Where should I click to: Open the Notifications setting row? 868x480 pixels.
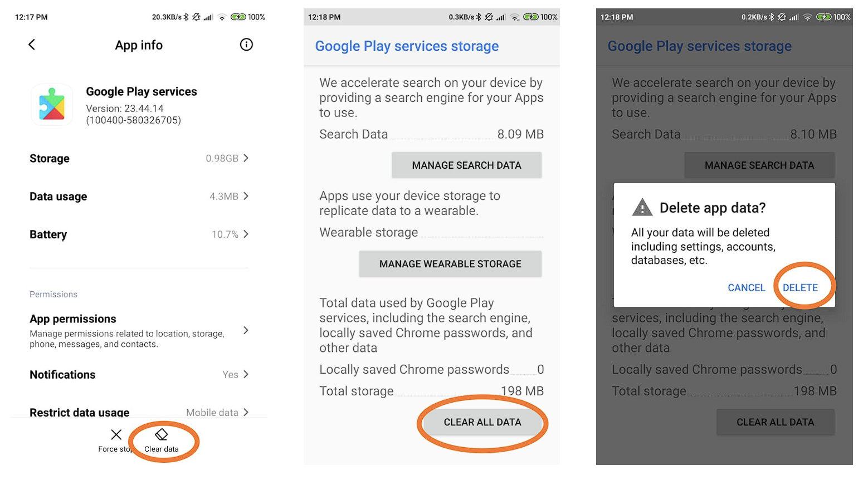click(x=139, y=375)
